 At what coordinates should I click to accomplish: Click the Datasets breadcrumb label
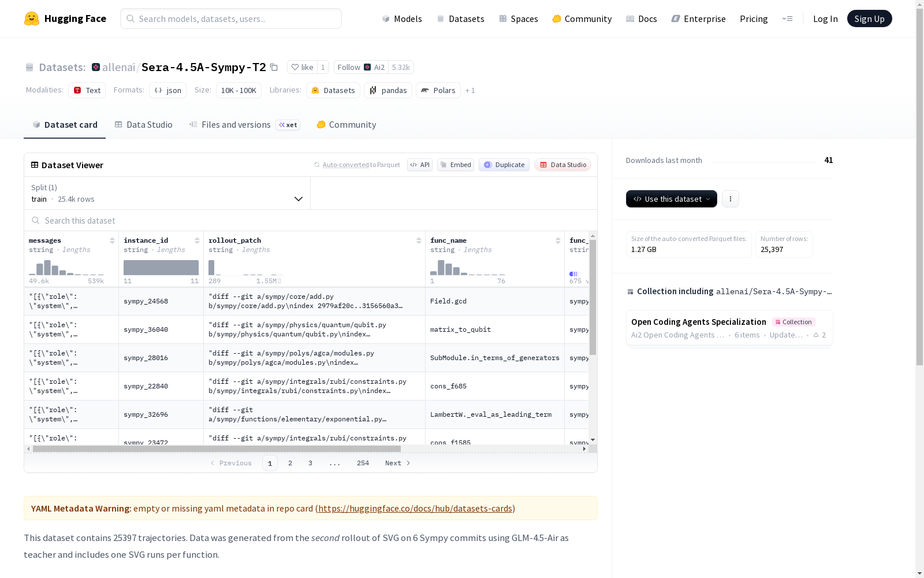click(x=62, y=67)
